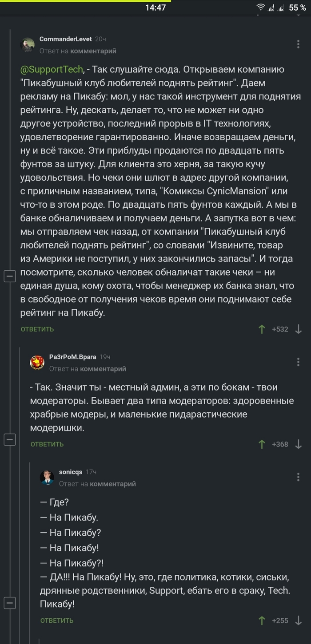Reply to CommanderLevet's comment

click(37, 329)
